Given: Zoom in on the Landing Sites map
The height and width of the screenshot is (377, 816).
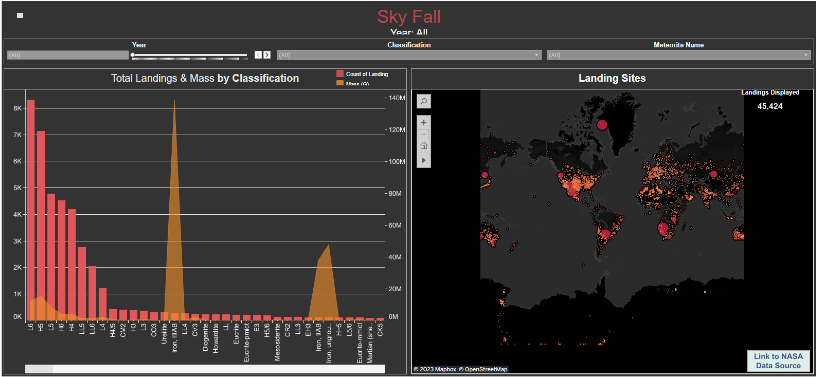Looking at the screenshot, I should point(424,123).
